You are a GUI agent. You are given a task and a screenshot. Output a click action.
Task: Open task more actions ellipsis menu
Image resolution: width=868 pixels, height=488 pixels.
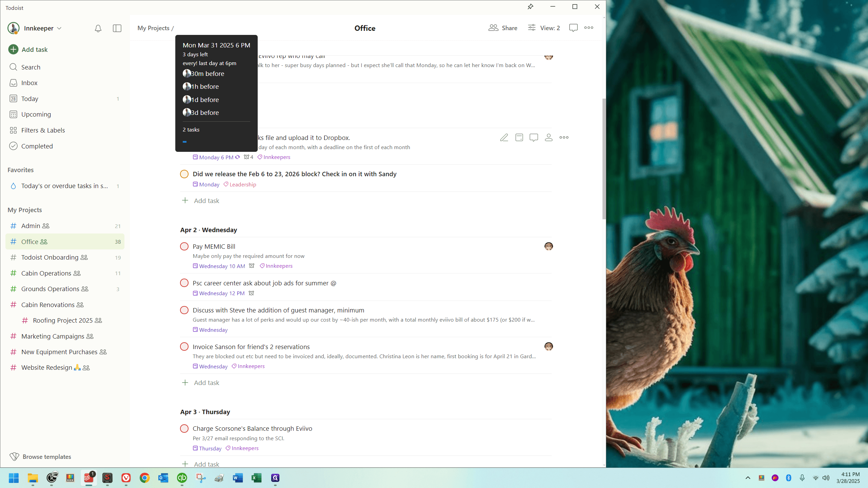[564, 138]
